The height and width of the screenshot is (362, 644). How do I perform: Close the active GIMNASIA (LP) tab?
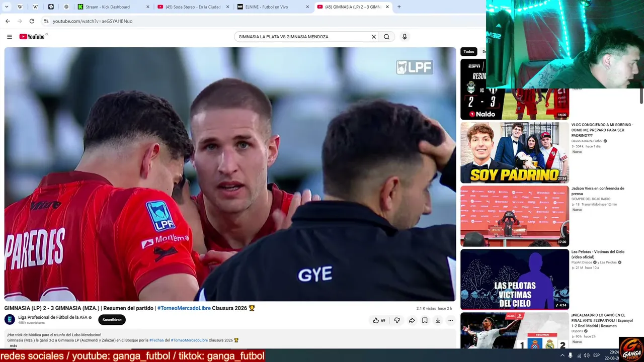[x=387, y=7]
